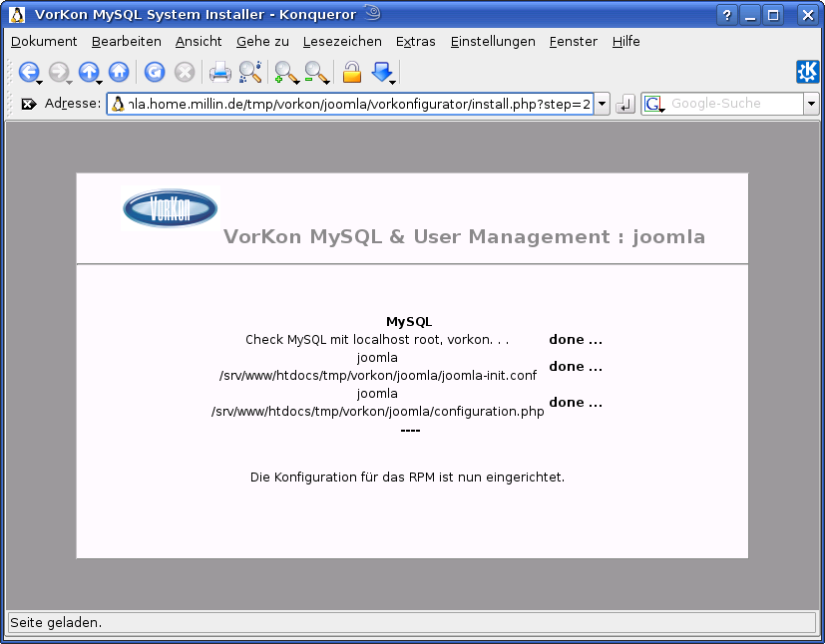Image resolution: width=825 pixels, height=644 pixels.
Task: Zoom in with the magnifier plus
Action: (285, 72)
